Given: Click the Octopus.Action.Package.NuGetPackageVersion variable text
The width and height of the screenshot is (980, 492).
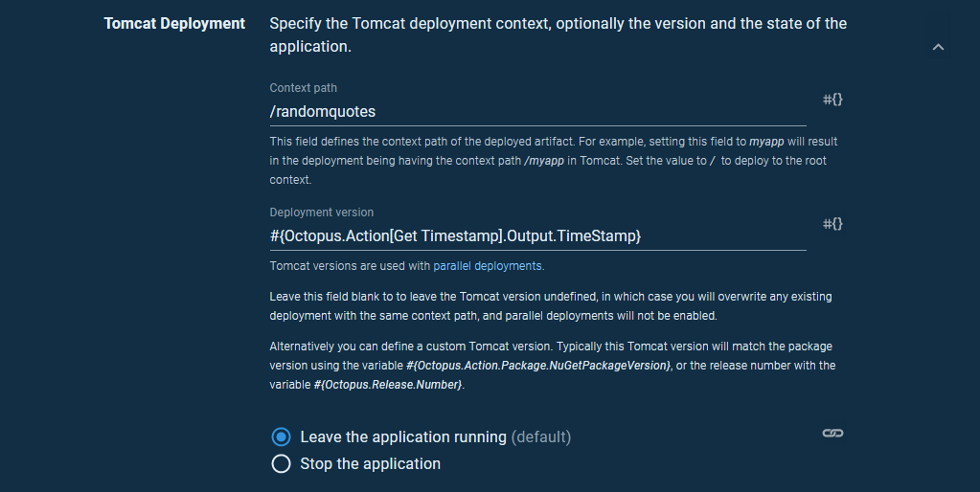Looking at the screenshot, I should pos(538,366).
